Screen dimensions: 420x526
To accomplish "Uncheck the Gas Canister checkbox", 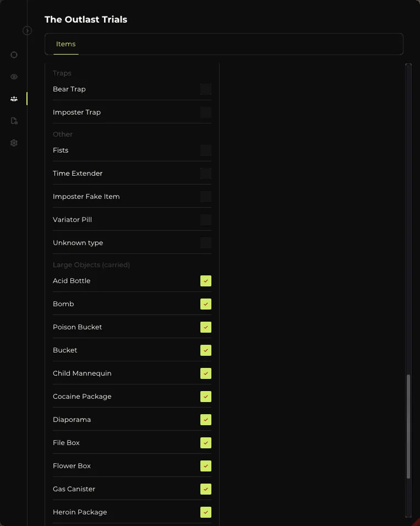I will pos(206,489).
